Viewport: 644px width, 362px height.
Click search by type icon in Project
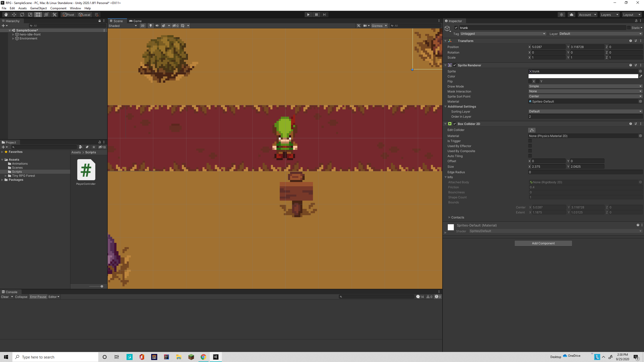[80, 147]
